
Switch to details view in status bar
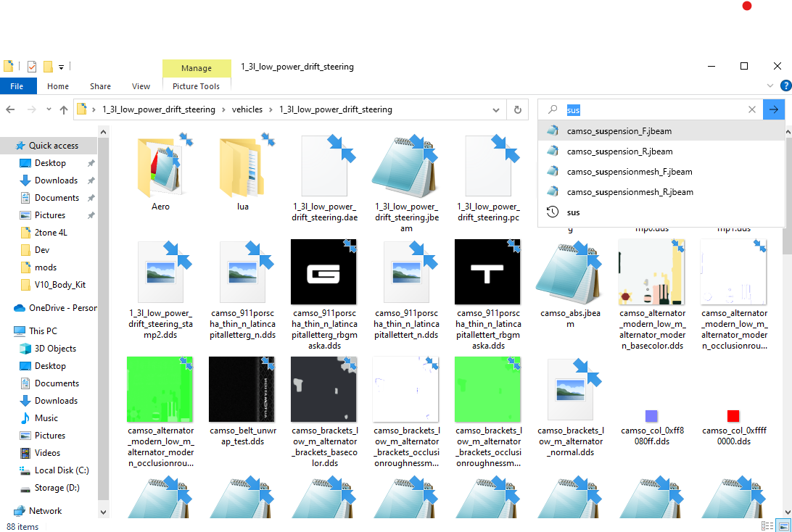point(767,526)
